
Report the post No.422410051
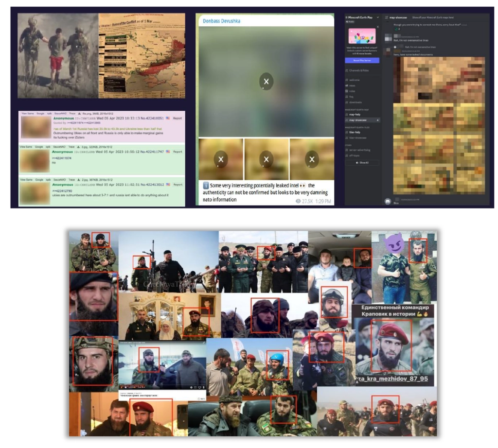[178, 118]
